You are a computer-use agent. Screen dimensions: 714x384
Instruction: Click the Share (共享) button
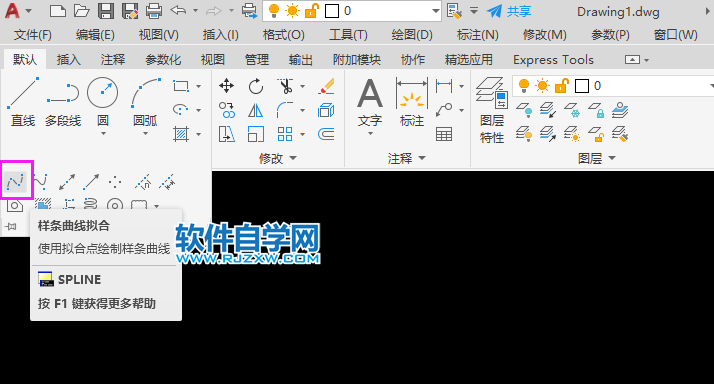pyautogui.click(x=509, y=11)
